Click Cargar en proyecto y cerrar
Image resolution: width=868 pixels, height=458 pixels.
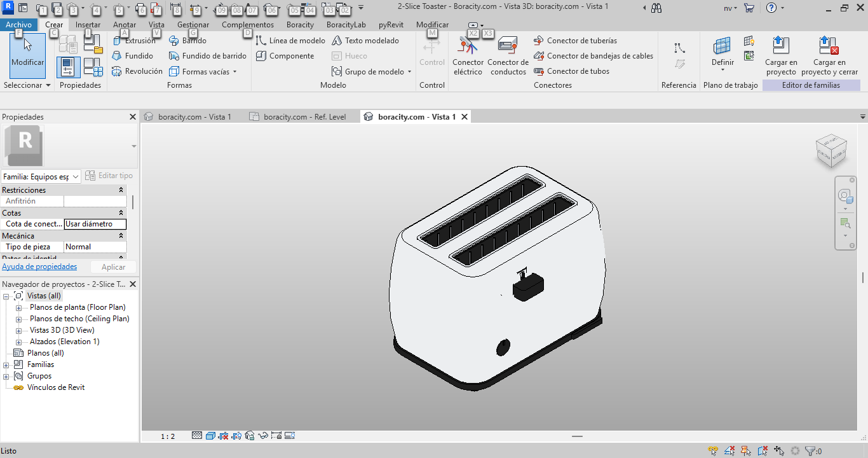(829, 55)
